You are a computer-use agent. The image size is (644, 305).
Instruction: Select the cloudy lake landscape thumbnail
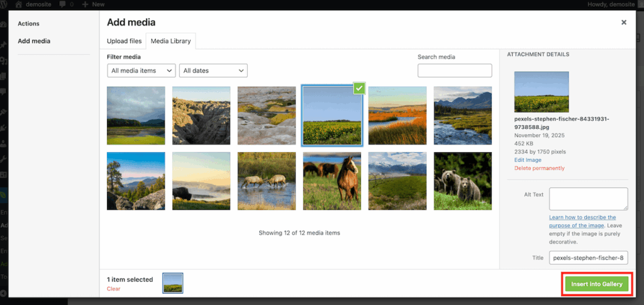136,115
